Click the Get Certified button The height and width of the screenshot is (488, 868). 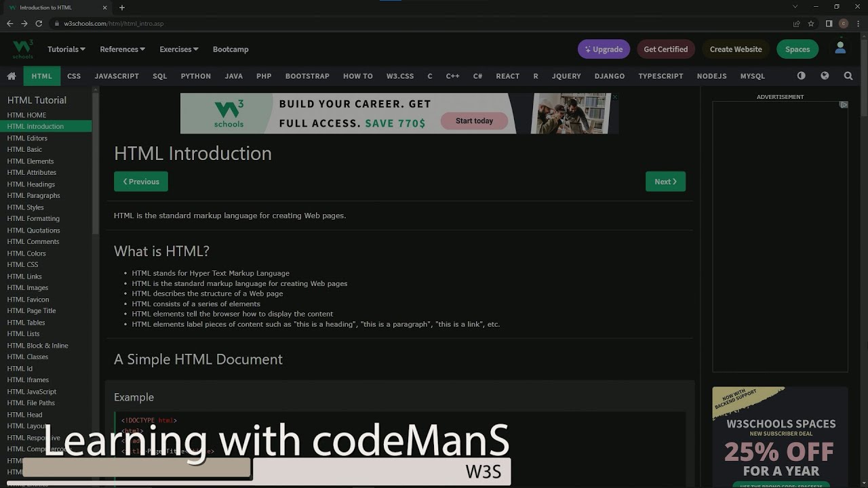tap(666, 49)
